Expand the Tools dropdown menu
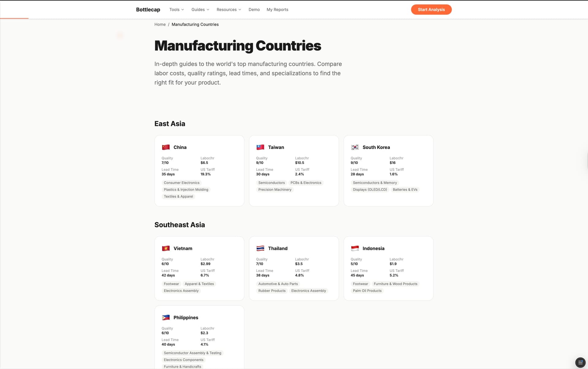 [x=176, y=9]
